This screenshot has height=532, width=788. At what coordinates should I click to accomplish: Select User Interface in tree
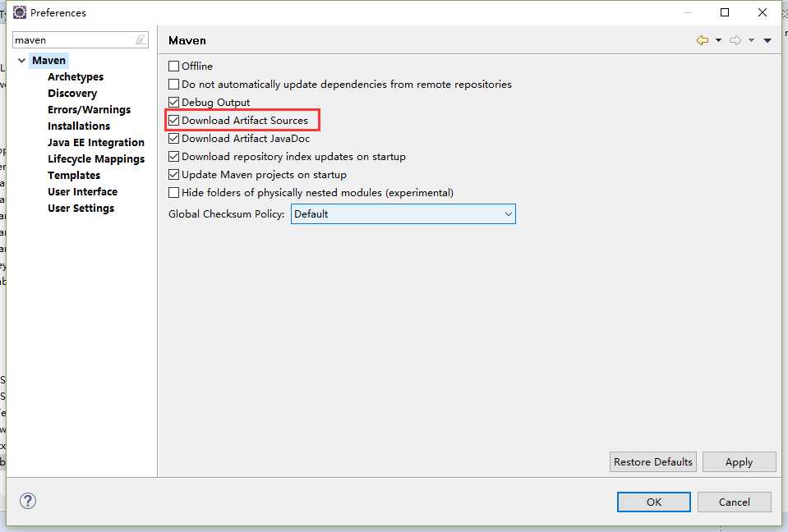click(x=82, y=192)
